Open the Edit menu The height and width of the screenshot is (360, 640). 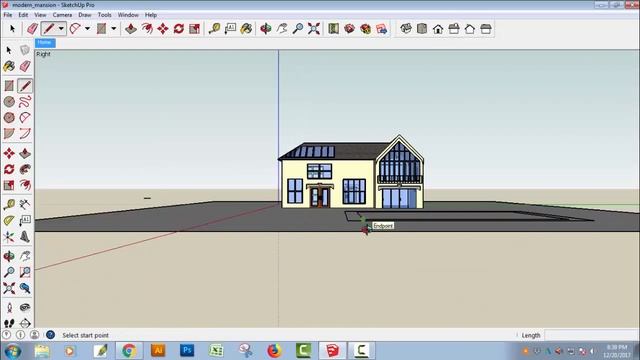tap(23, 15)
